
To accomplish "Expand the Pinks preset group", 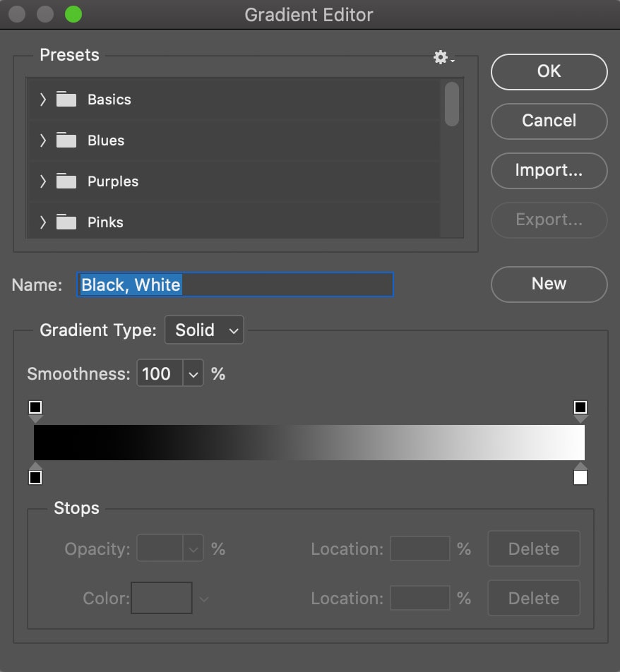I will coord(42,222).
